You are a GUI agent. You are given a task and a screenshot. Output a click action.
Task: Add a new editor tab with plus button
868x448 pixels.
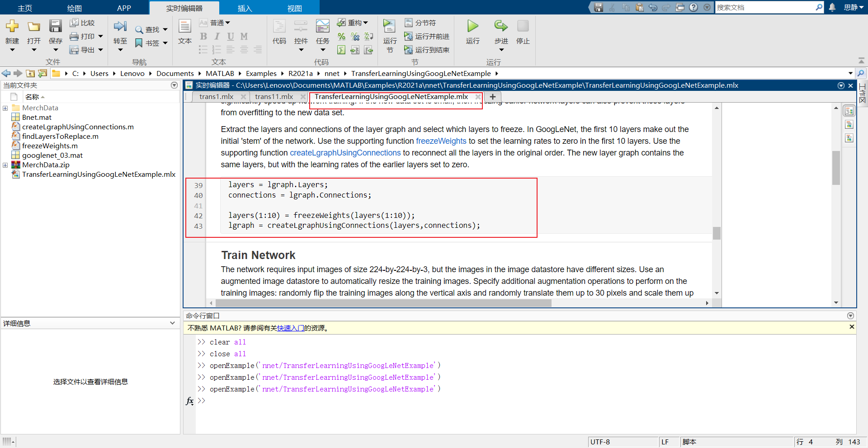coord(493,97)
